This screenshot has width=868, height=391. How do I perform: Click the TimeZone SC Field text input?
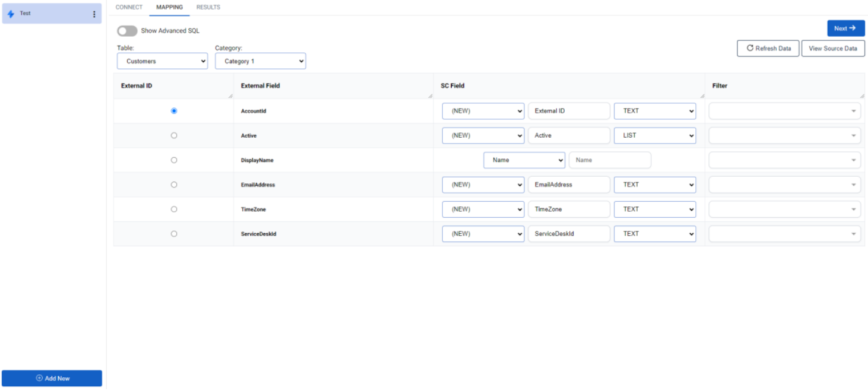point(569,209)
